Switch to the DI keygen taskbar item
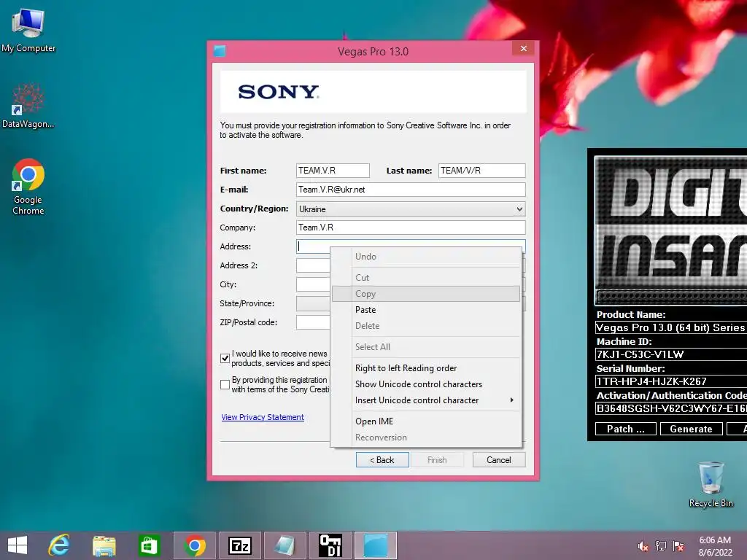The width and height of the screenshot is (747, 560). (330, 545)
